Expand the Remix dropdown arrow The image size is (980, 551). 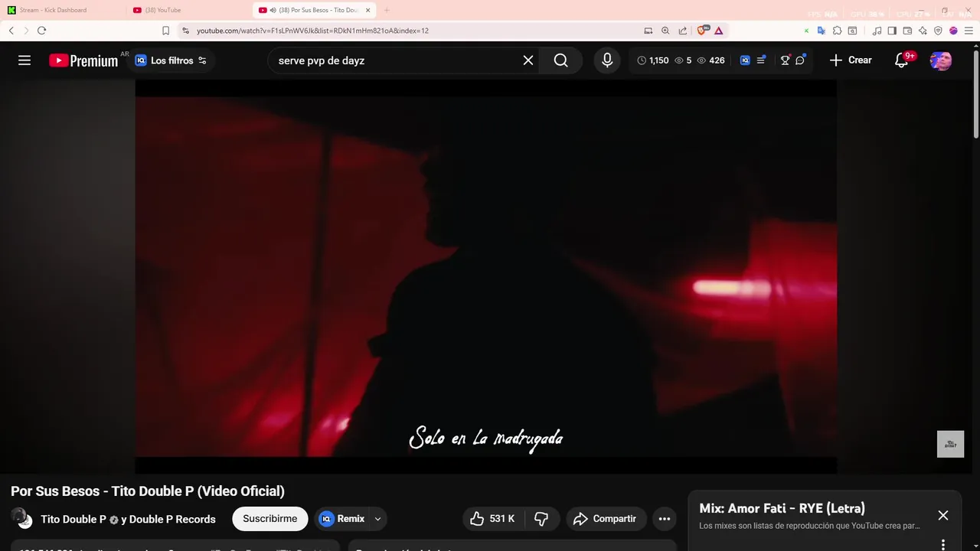[x=377, y=519]
